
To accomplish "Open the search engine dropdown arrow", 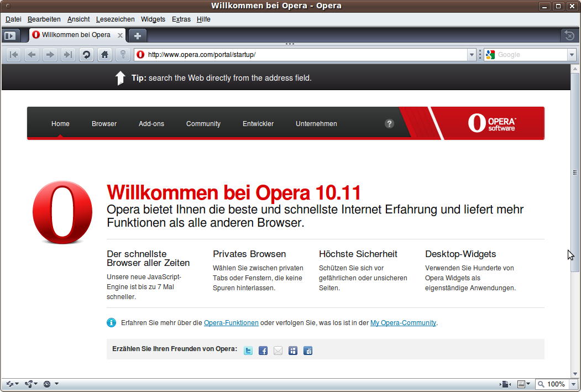I will coord(572,55).
